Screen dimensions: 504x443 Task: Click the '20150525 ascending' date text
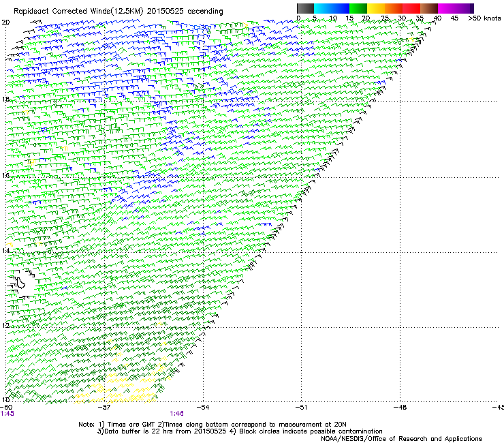click(185, 12)
